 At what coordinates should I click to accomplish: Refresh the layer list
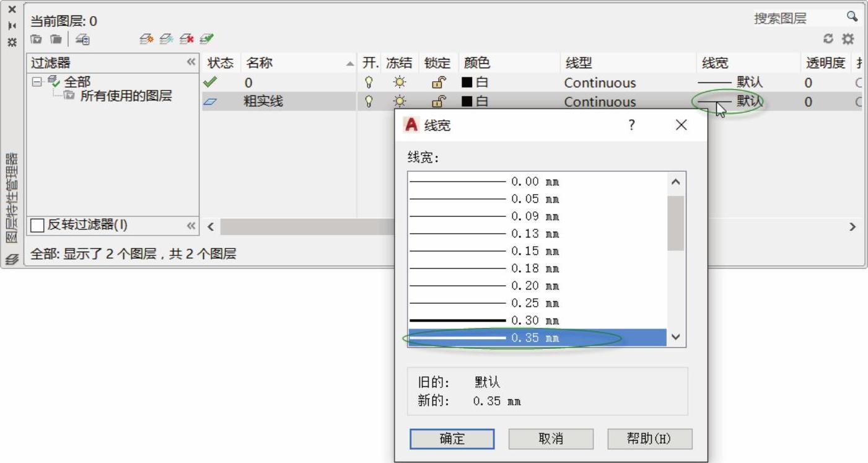click(828, 39)
